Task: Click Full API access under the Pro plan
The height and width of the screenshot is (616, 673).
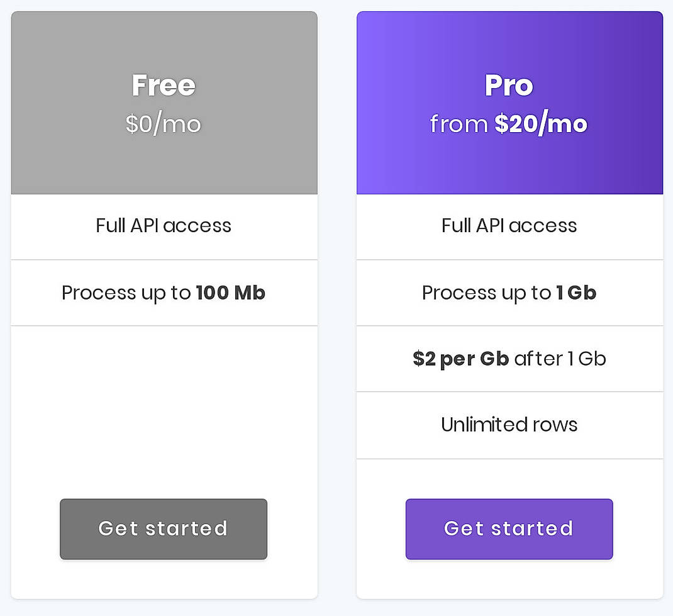Action: coord(509,225)
